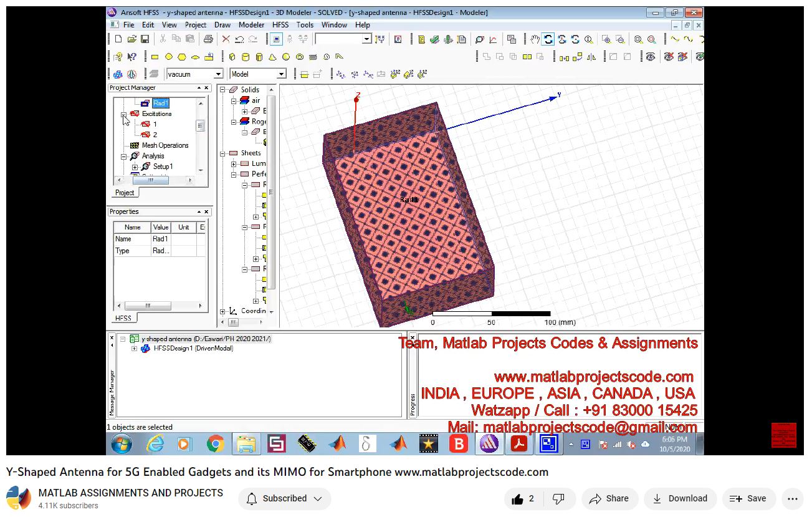The image size is (812, 517).
Task: Click the Save project icon
Action: 145,39
